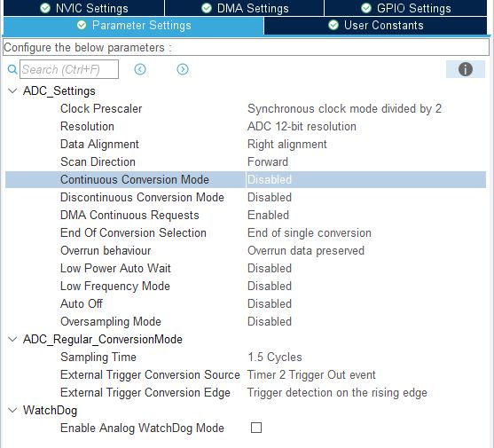Click the GPIO Settings green checkmark icon

coord(366,8)
